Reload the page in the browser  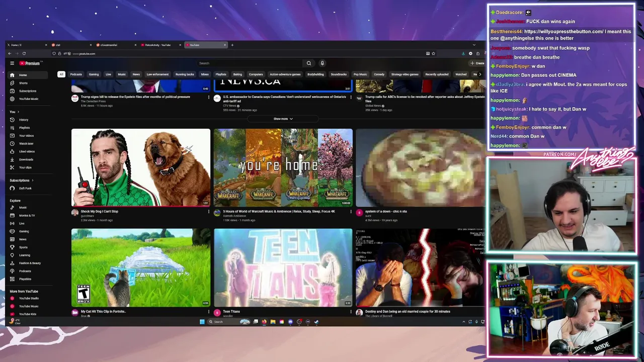coord(24,53)
